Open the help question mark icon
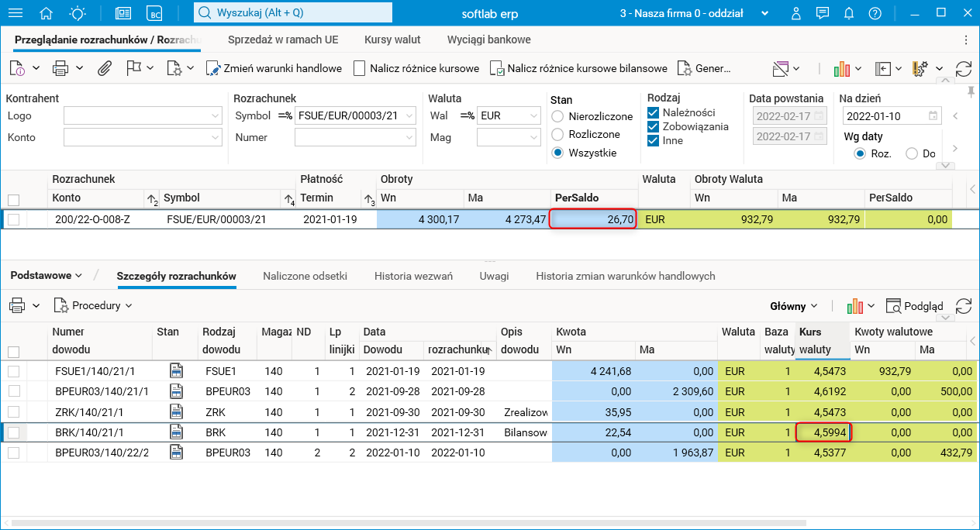Image resolution: width=980 pixels, height=530 pixels. 875,13
